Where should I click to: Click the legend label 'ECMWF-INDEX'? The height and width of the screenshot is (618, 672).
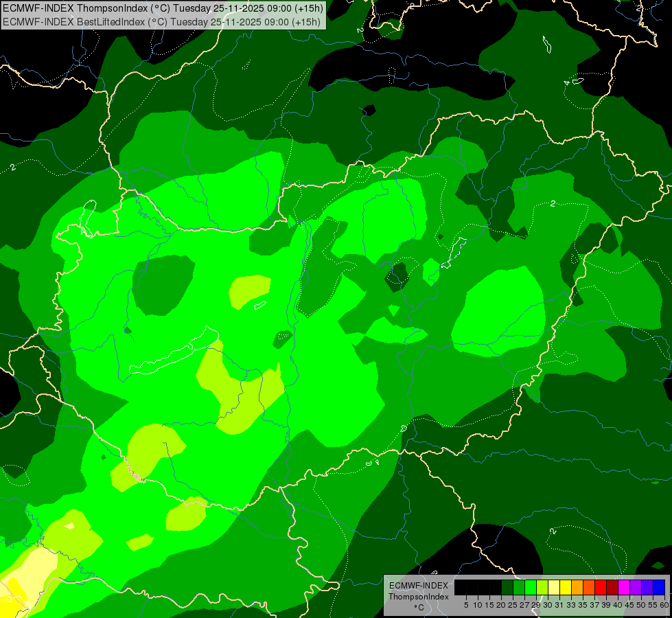[x=419, y=586]
